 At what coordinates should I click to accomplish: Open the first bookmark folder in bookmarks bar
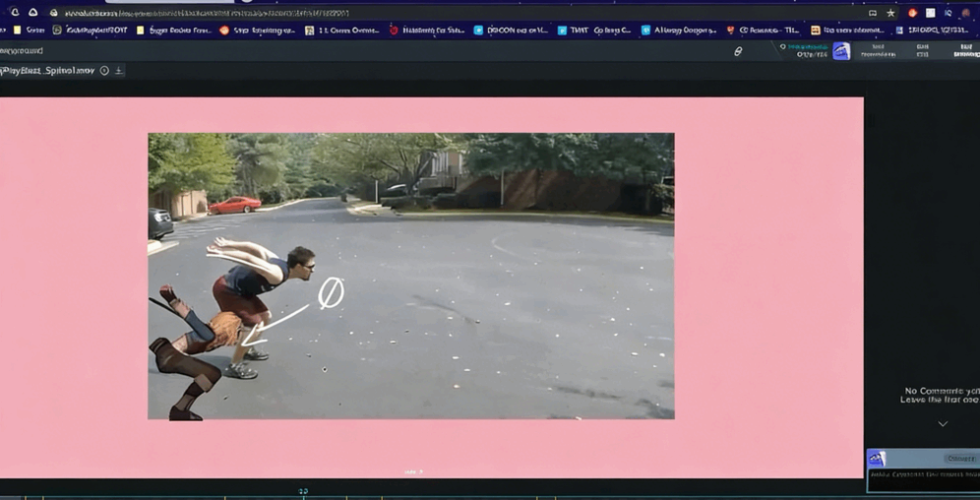pyautogui.click(x=28, y=31)
